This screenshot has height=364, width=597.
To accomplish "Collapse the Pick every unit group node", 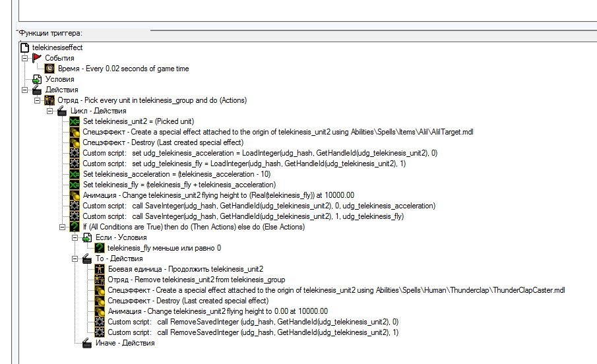I will tap(38, 100).
